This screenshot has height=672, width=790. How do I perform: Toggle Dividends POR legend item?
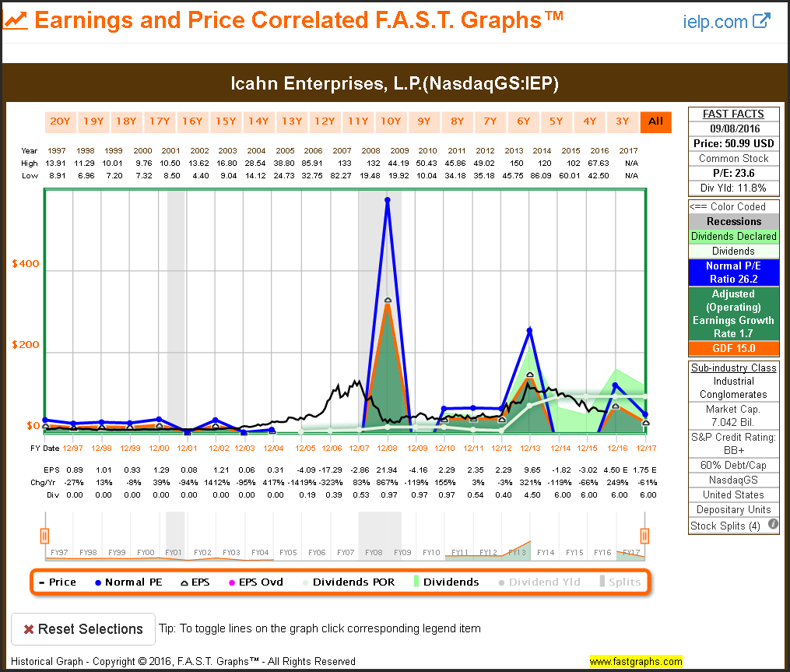(x=347, y=582)
